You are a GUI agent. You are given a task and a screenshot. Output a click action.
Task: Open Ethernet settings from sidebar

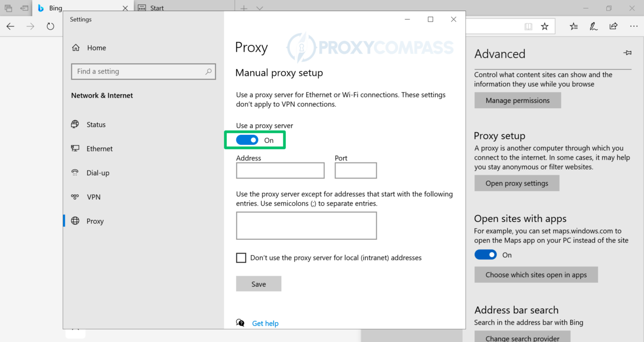pyautogui.click(x=75, y=148)
